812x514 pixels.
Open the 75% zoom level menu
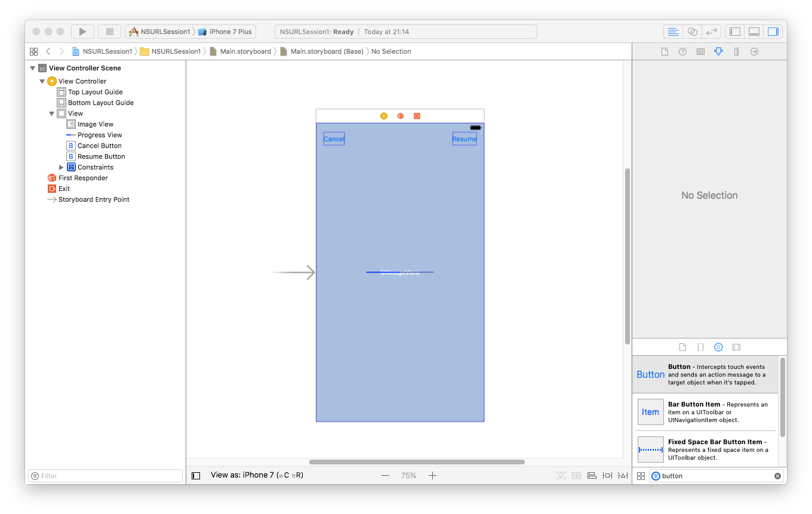[x=409, y=476]
